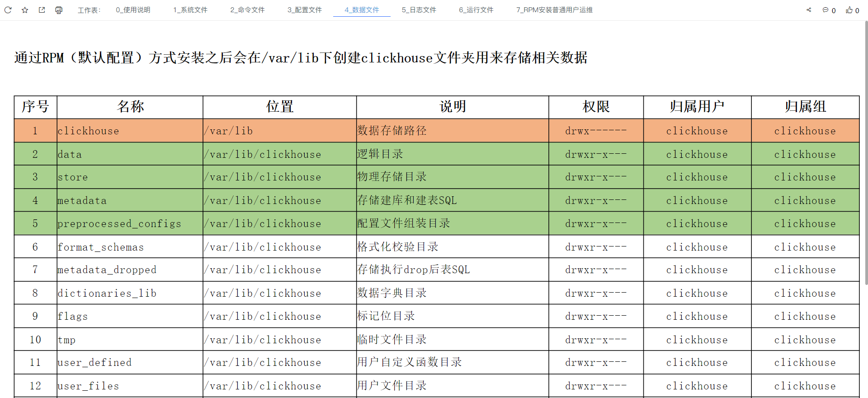Viewport: 868px width, 398px height.
Task: Select the clickhouse name cell in row 1
Action: click(x=130, y=131)
